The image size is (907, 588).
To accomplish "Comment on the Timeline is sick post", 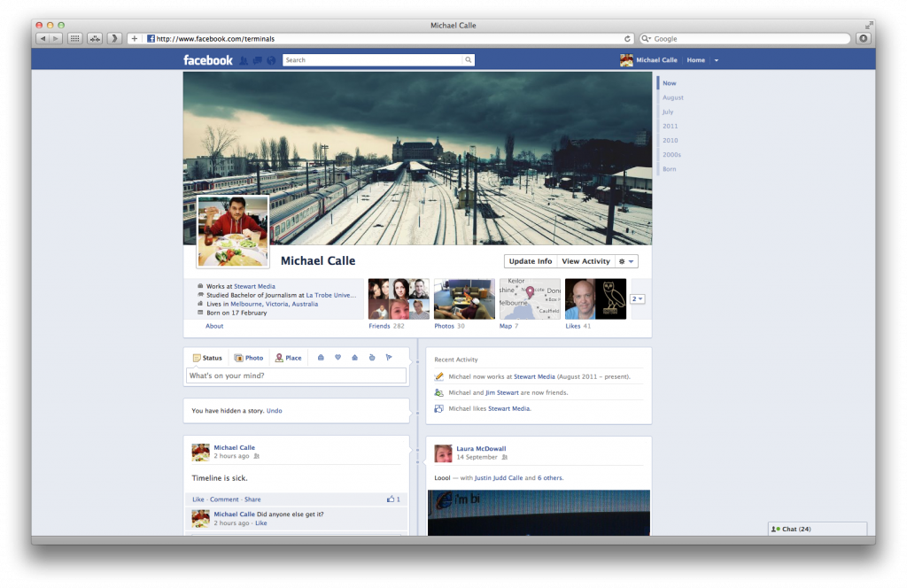I will pos(224,499).
